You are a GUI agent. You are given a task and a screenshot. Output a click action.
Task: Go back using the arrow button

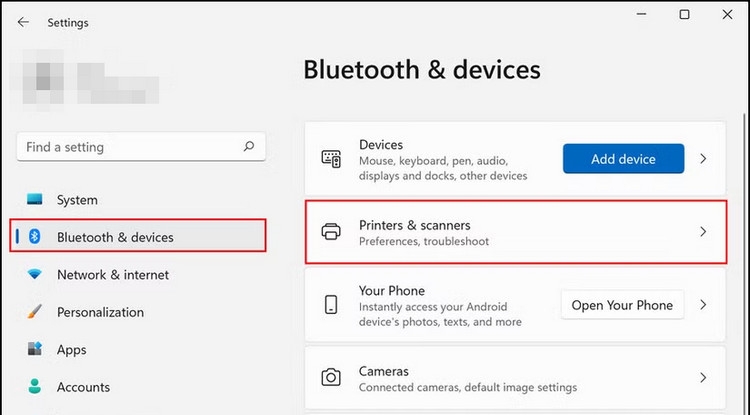pyautogui.click(x=23, y=22)
